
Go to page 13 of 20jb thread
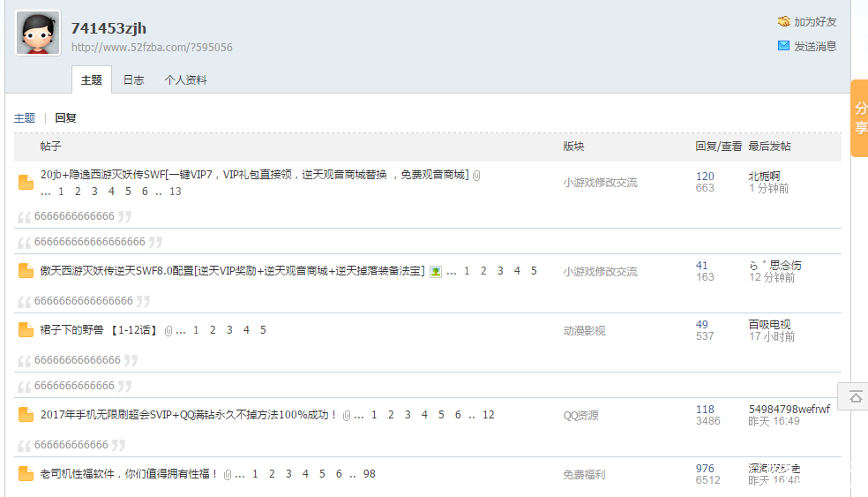175,192
